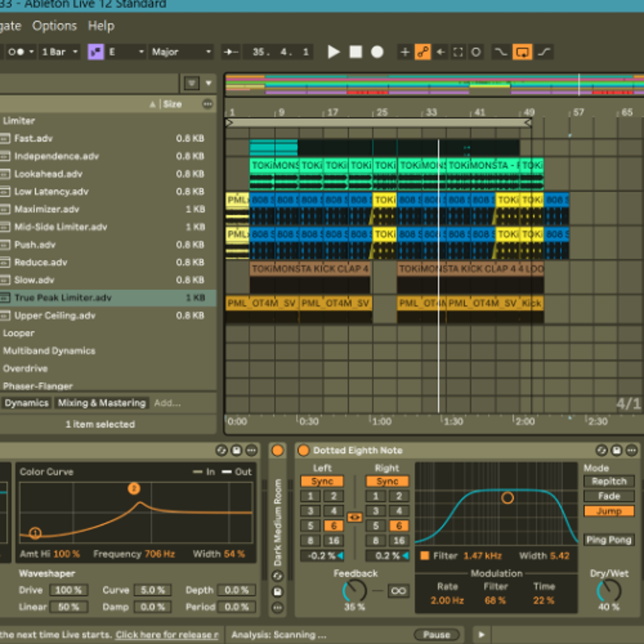644x644 pixels.
Task: Open the root note E dropdown
Action: click(126, 52)
